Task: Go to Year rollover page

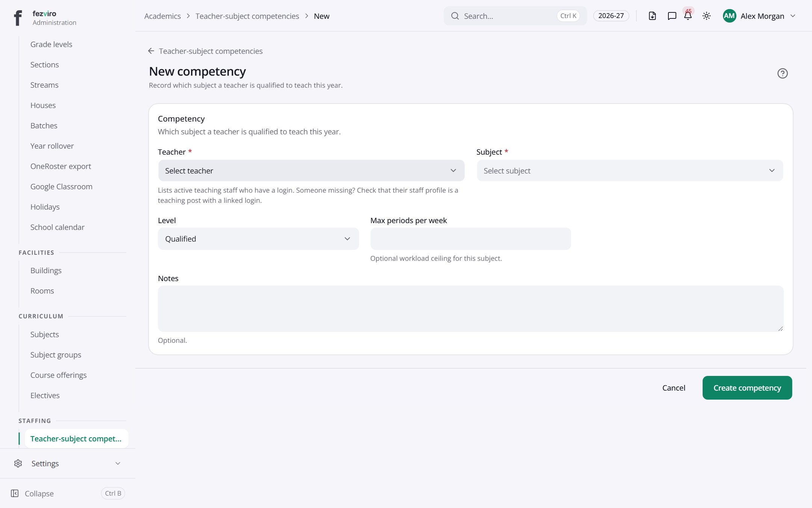Action: pos(52,146)
